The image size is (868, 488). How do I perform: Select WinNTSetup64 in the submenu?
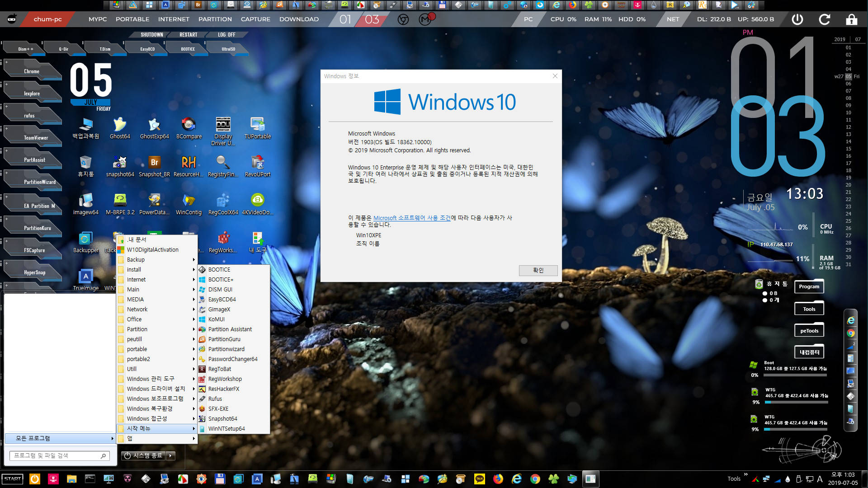[234, 429]
